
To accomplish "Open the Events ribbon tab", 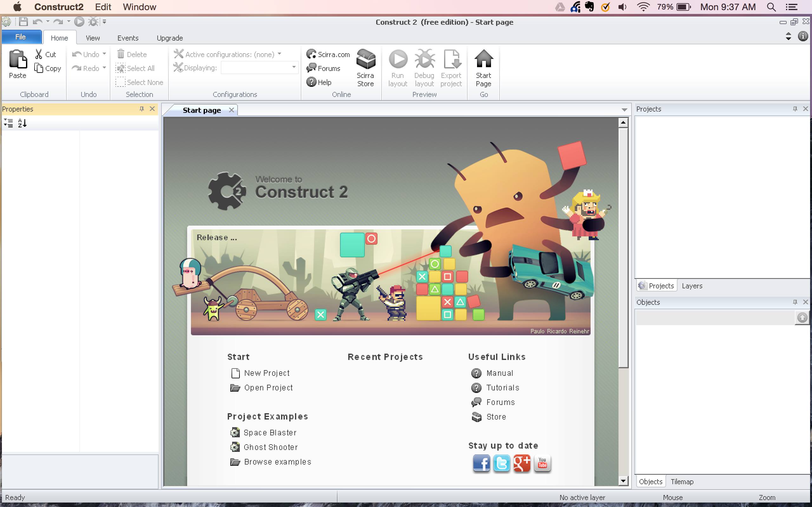I will 127,37.
